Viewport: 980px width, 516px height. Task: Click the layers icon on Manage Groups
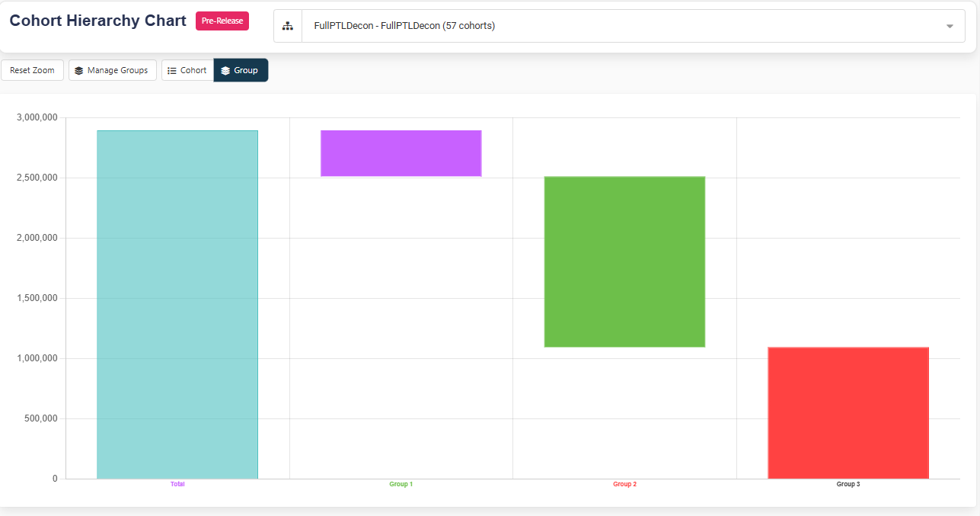pyautogui.click(x=78, y=70)
